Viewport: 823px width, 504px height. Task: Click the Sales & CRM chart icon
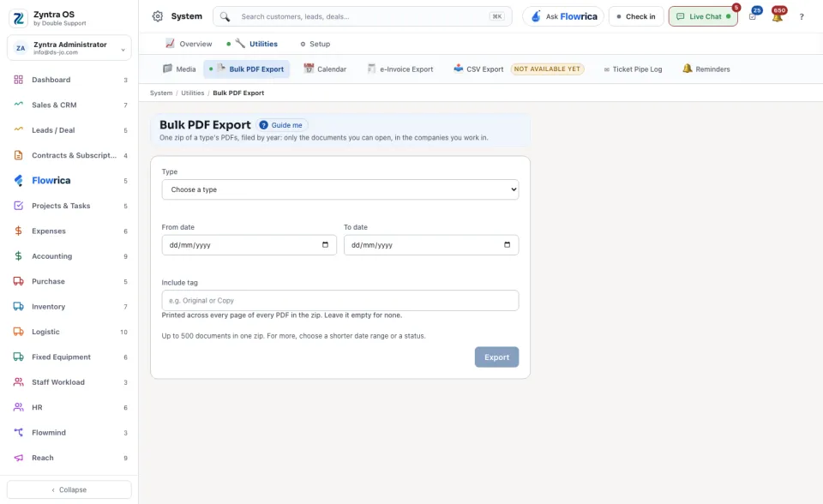(18, 105)
